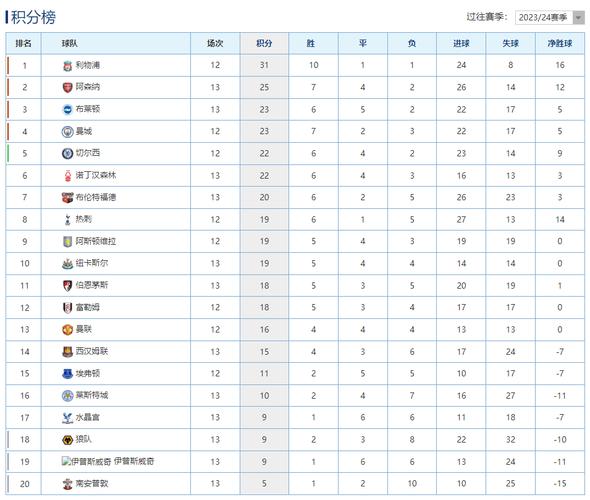Click the Liverpool club crest icon
Viewport: 590px width, 500px height.
(x=67, y=66)
